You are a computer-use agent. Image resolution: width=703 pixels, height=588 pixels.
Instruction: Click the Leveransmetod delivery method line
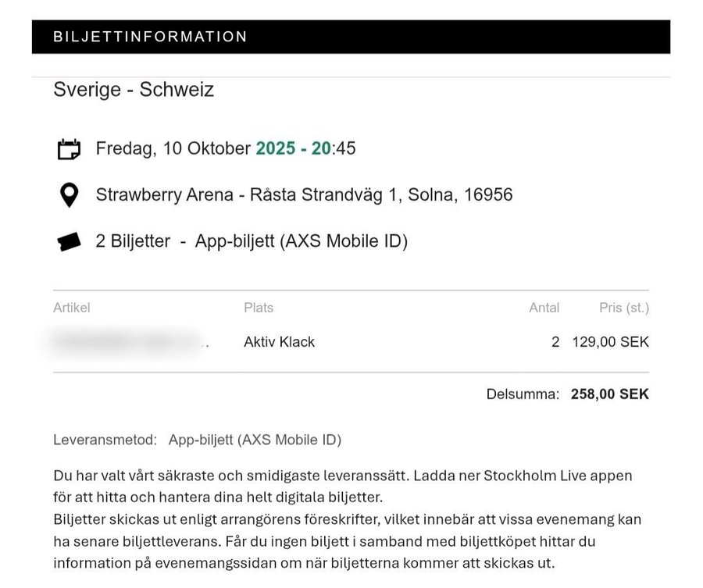click(197, 440)
